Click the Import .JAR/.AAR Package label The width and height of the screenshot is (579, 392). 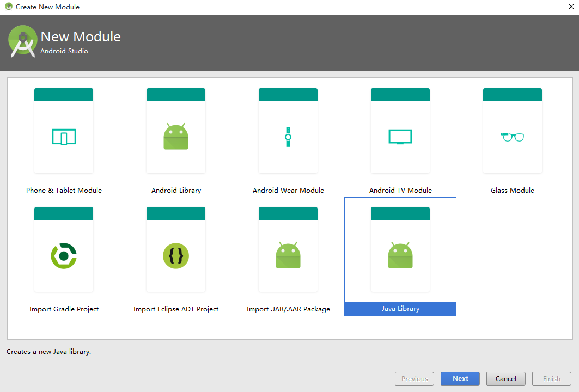tap(288, 309)
